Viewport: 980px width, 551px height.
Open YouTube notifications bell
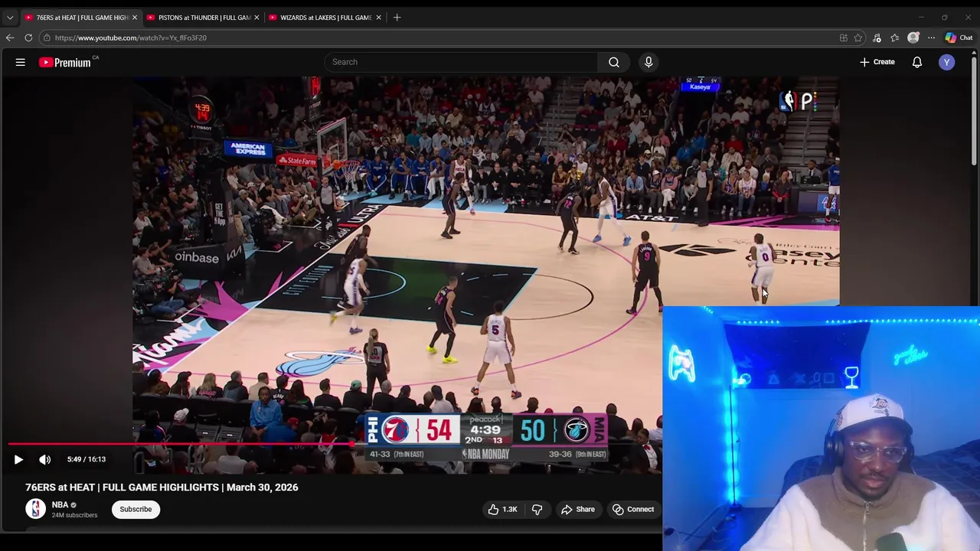(917, 62)
